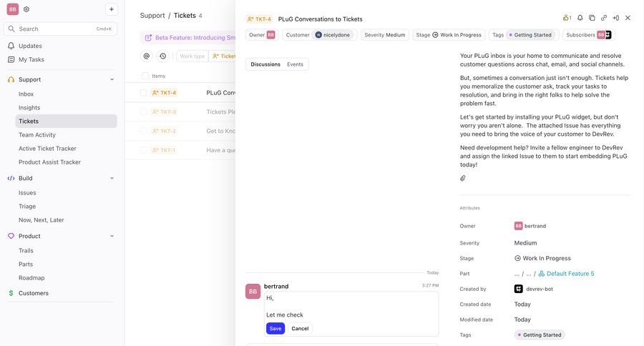Collapse the Build section chevron
This screenshot has height=346, width=644.
(x=112, y=178)
